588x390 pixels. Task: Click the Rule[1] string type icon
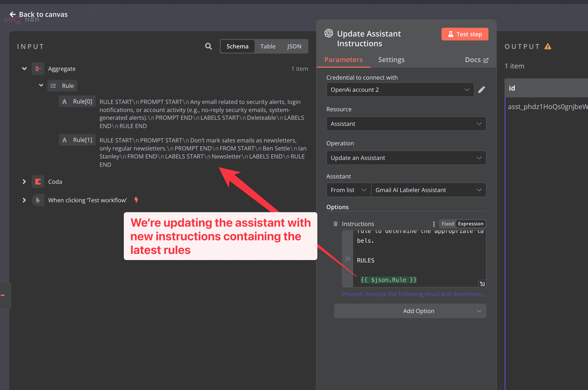(65, 140)
